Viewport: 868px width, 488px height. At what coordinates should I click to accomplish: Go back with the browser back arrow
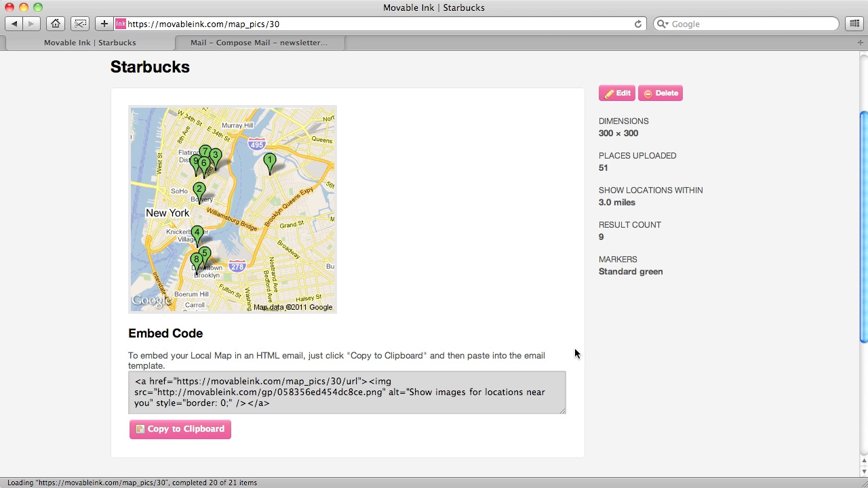pos(14,24)
